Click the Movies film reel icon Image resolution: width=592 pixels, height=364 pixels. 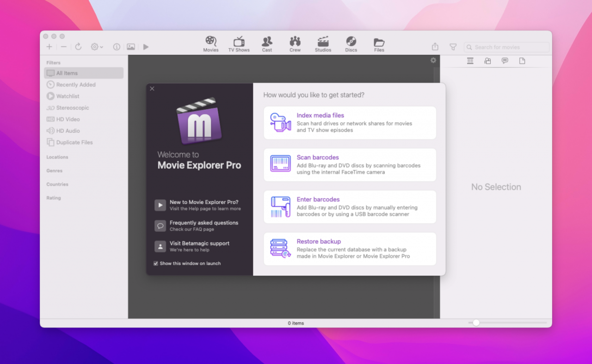[x=211, y=42]
